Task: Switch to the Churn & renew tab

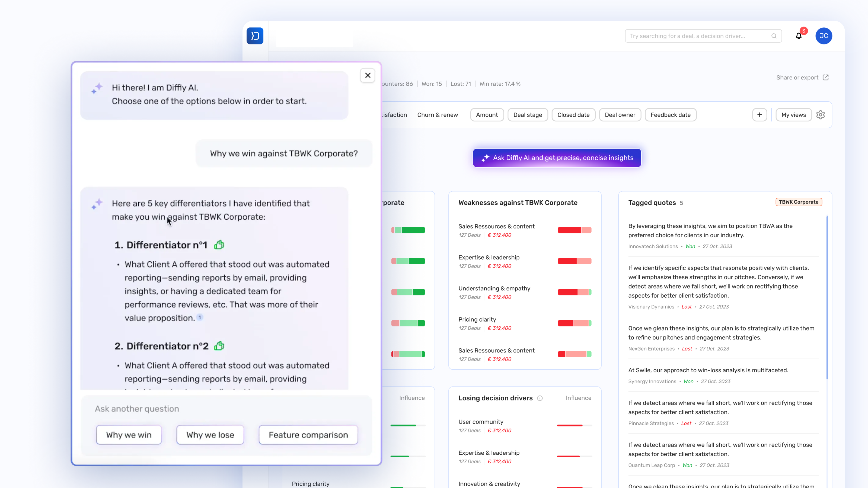Action: (437, 115)
